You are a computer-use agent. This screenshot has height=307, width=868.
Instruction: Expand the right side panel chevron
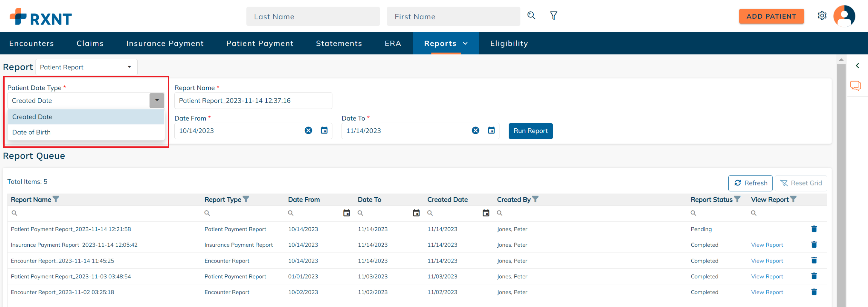click(857, 66)
